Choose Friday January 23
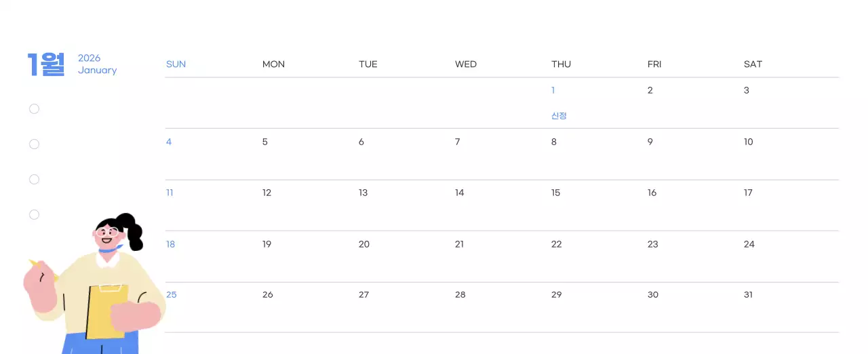 (x=652, y=245)
